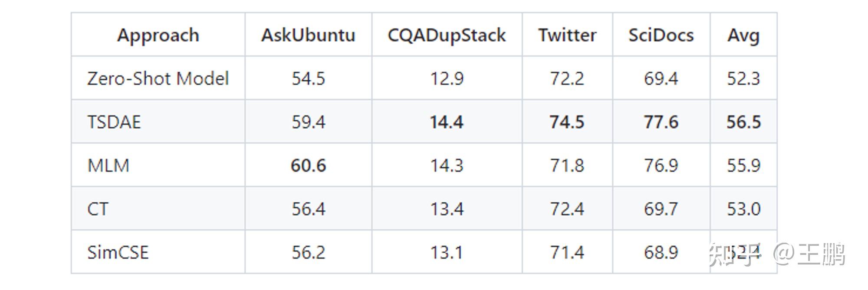This screenshot has width=868, height=290.
Task: Click TSDAE's 56.5 average score
Action: (743, 122)
